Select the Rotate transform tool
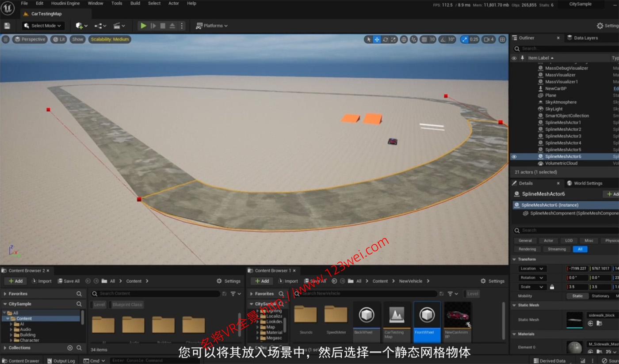Viewport: 619px width, 364px height. click(386, 39)
